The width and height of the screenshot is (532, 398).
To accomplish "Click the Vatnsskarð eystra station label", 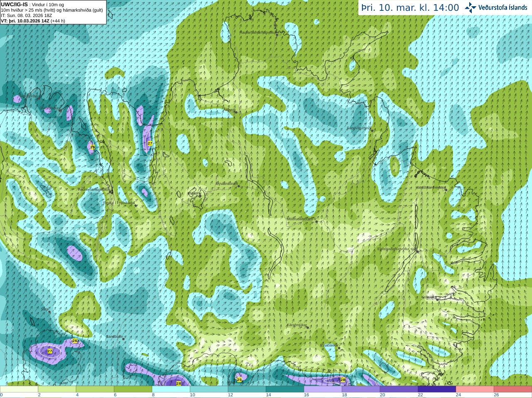I will pos(431,187).
